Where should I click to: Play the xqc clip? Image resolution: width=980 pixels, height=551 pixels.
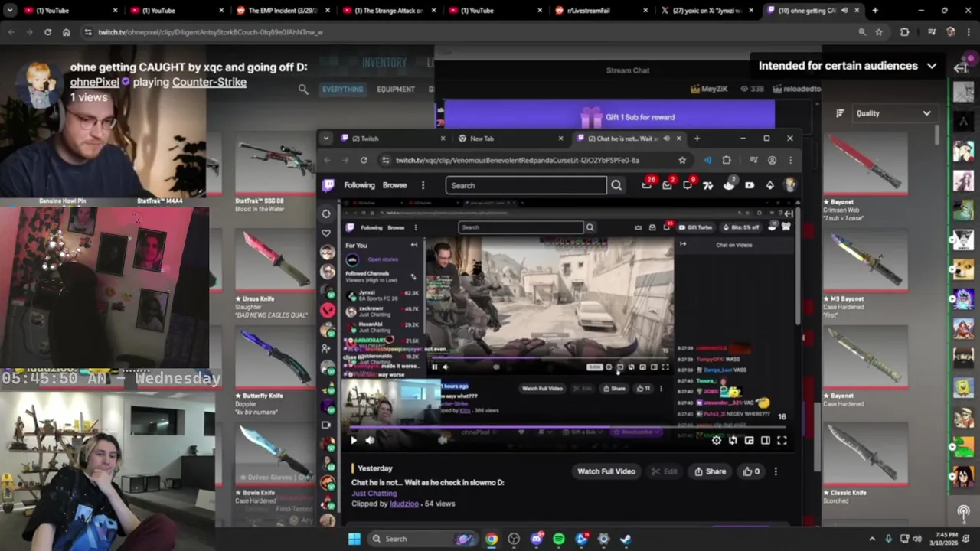[353, 440]
